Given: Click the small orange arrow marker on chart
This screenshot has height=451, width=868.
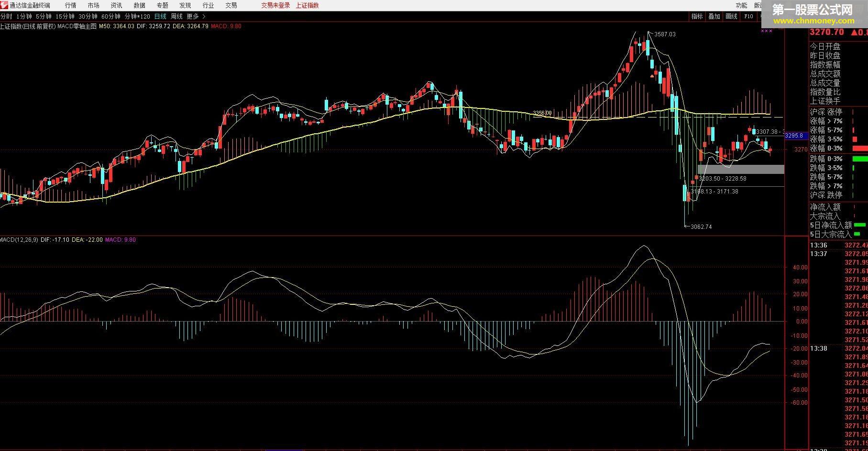Looking at the screenshot, I should (652, 75).
